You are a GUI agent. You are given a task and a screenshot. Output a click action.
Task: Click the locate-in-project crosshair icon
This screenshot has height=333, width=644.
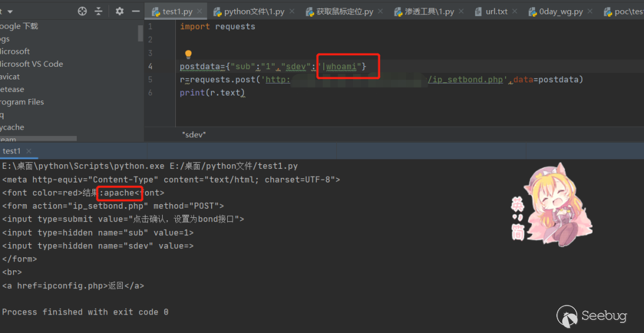pos(82,11)
